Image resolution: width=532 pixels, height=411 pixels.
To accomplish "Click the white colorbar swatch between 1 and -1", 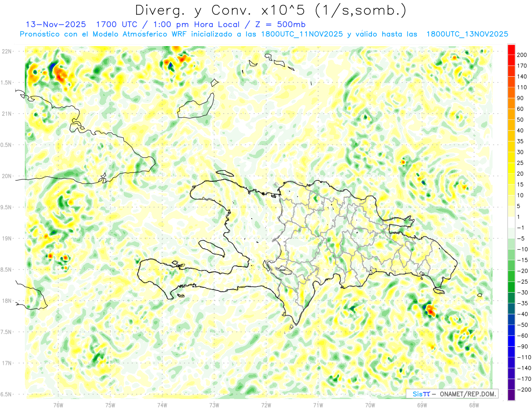I will [511, 222].
